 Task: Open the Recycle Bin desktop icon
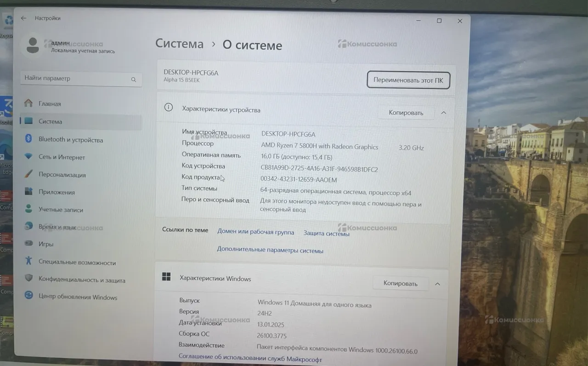8,22
